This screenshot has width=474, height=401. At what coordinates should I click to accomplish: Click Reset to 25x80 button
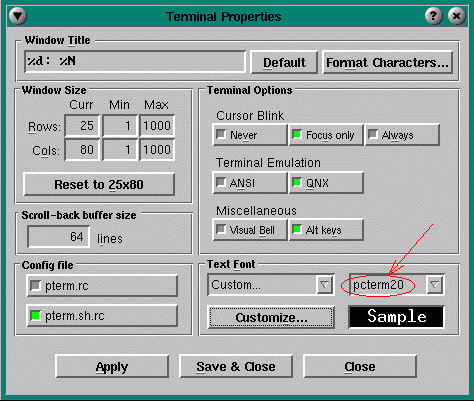(x=99, y=184)
